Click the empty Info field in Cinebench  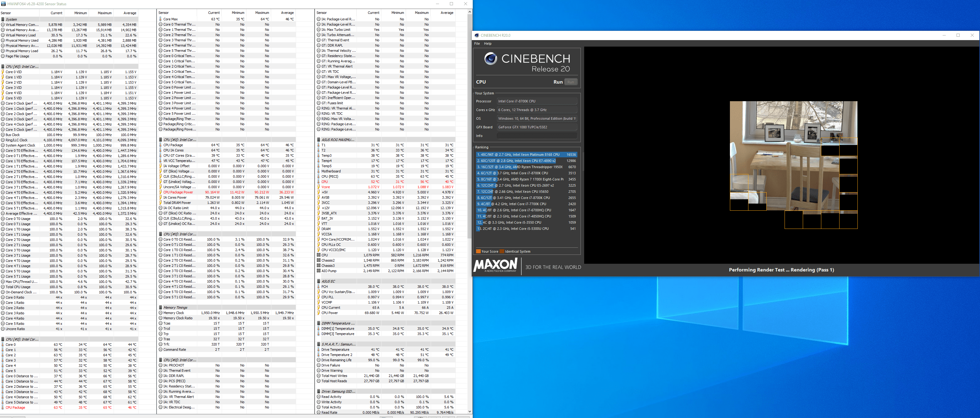click(x=537, y=136)
